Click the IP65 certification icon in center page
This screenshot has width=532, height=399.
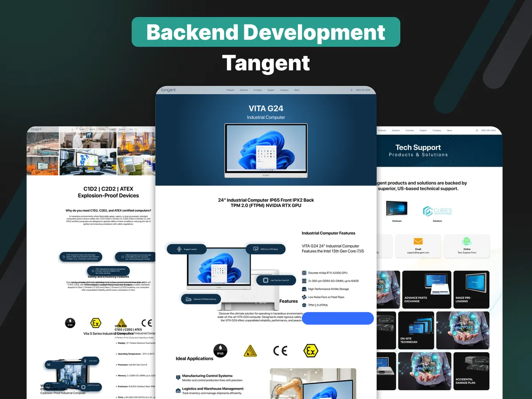click(x=220, y=351)
